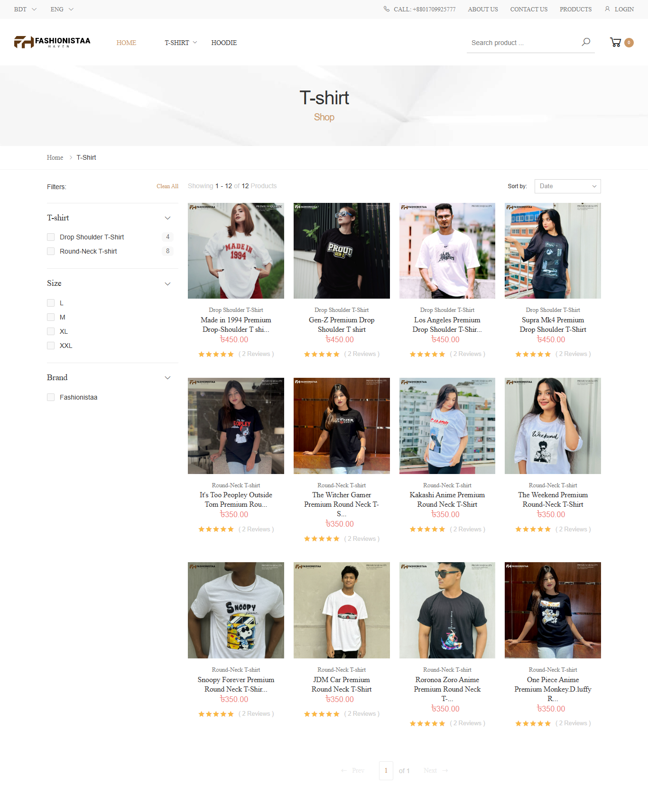This screenshot has height=812, width=648.
Task: Click the user login icon
Action: pos(607,9)
